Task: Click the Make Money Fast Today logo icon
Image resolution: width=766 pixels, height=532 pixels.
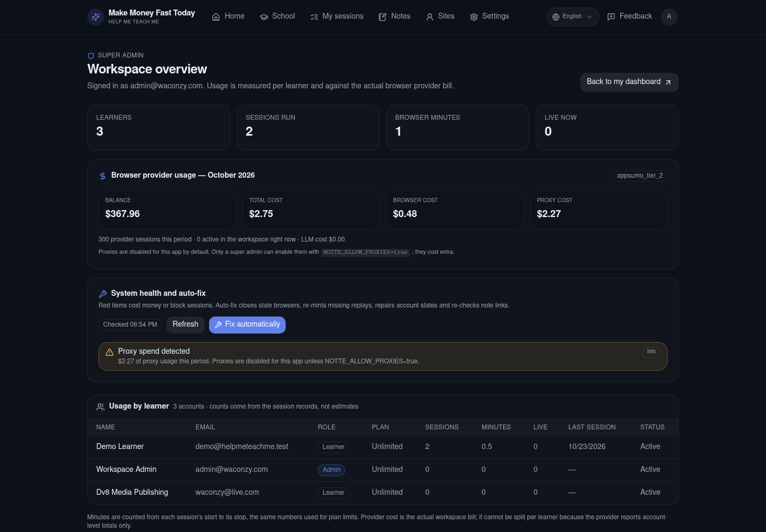Action: [x=96, y=17]
